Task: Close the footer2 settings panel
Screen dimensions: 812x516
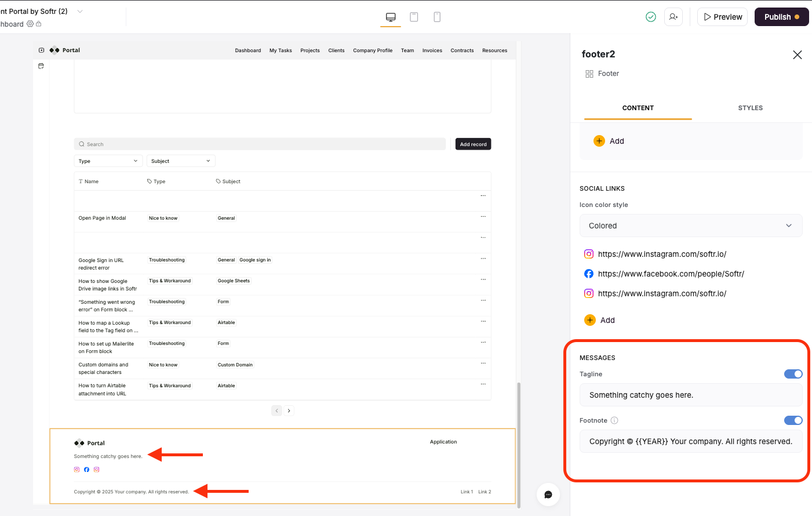Action: tap(798, 54)
